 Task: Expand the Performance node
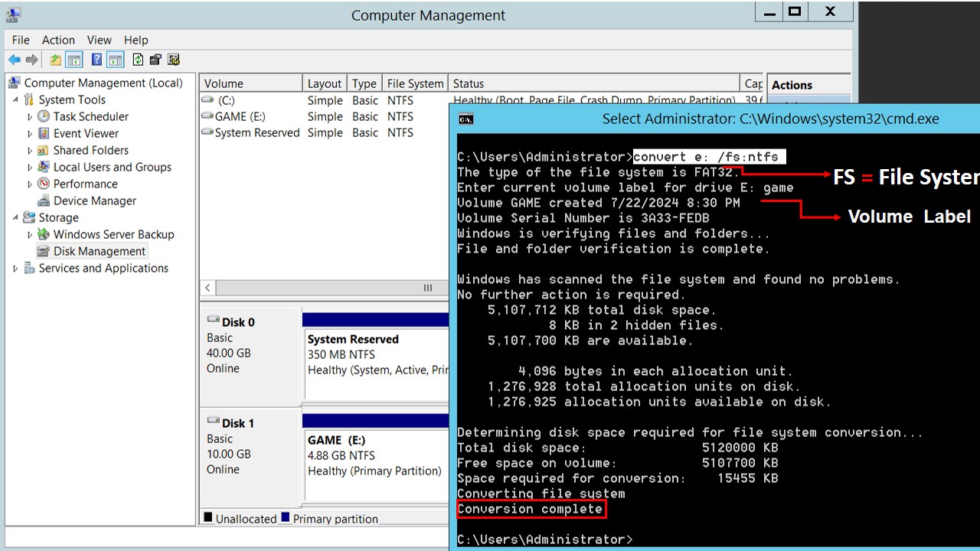coord(30,184)
